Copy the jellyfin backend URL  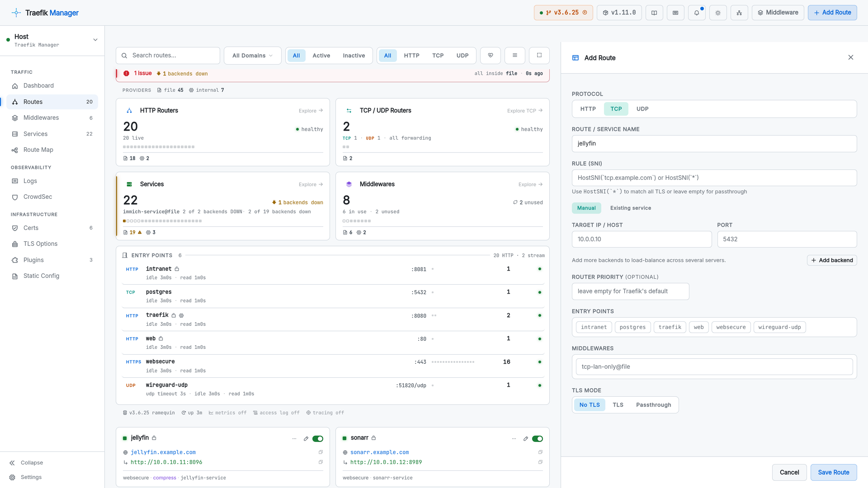321,462
